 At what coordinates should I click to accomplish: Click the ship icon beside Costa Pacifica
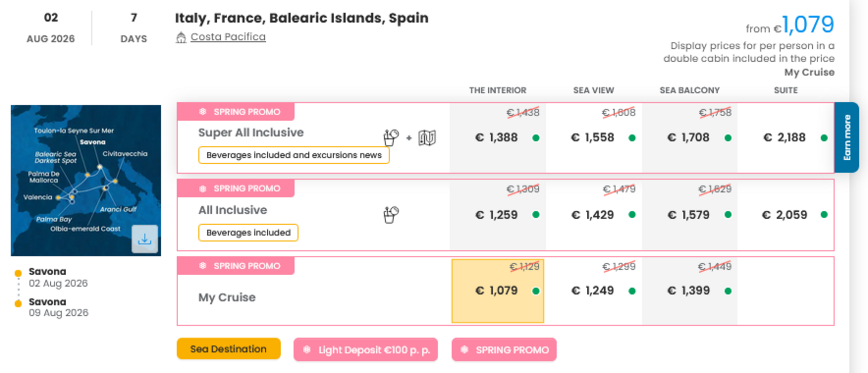[181, 37]
